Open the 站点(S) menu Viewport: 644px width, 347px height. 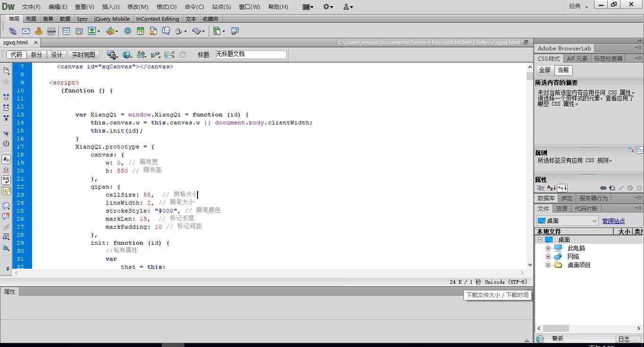tap(222, 7)
